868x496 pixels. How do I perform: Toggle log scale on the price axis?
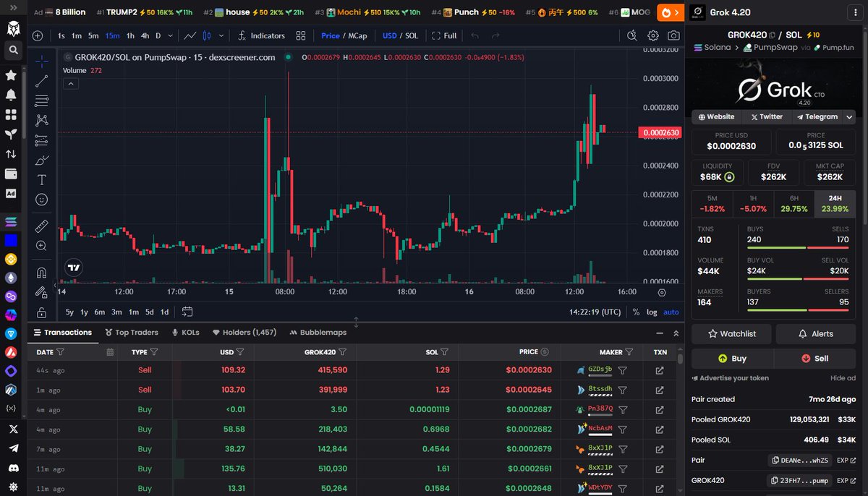tap(652, 312)
